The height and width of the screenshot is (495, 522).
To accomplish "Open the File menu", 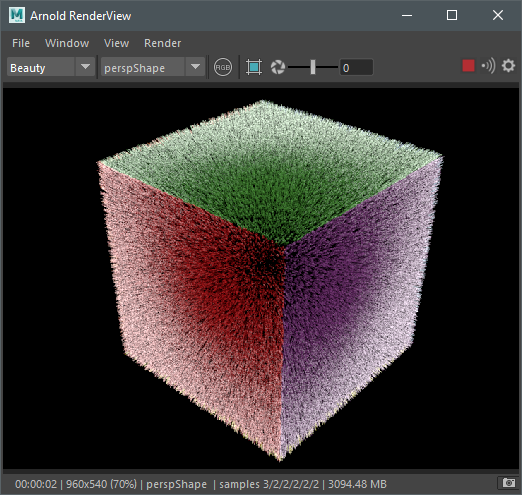I will click(x=21, y=43).
